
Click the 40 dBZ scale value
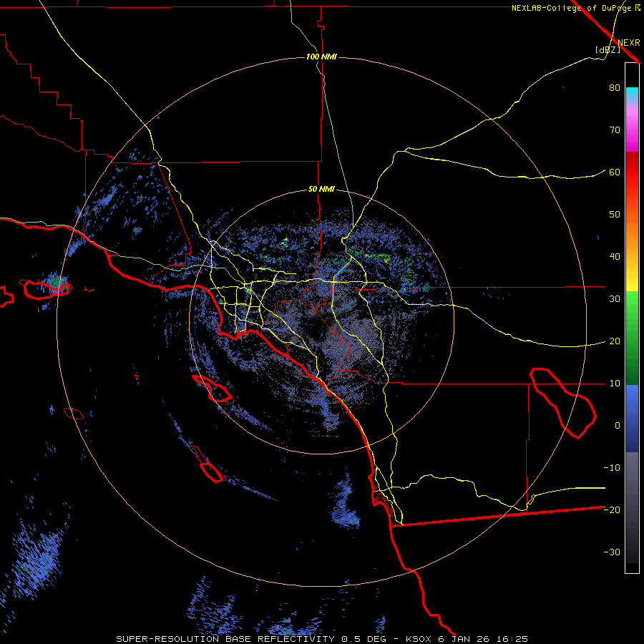(615, 257)
